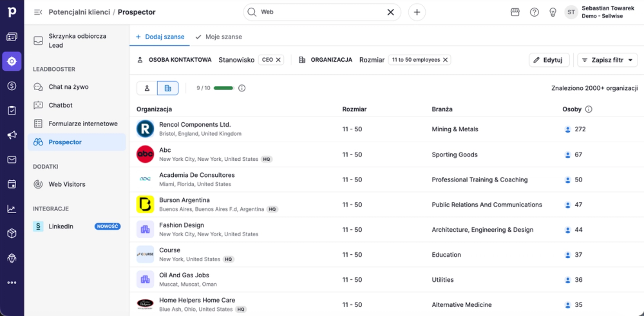The image size is (644, 316).
Task: Click the Pipedrive logo icon
Action: coord(12,12)
